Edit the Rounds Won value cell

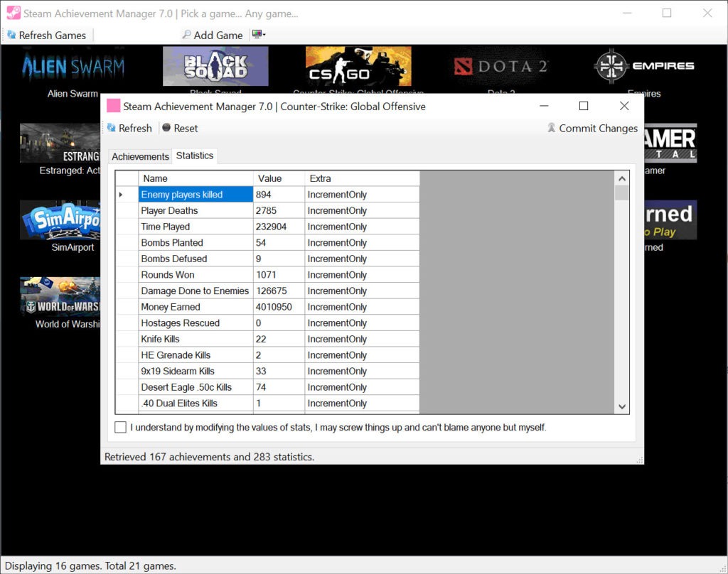coord(279,275)
